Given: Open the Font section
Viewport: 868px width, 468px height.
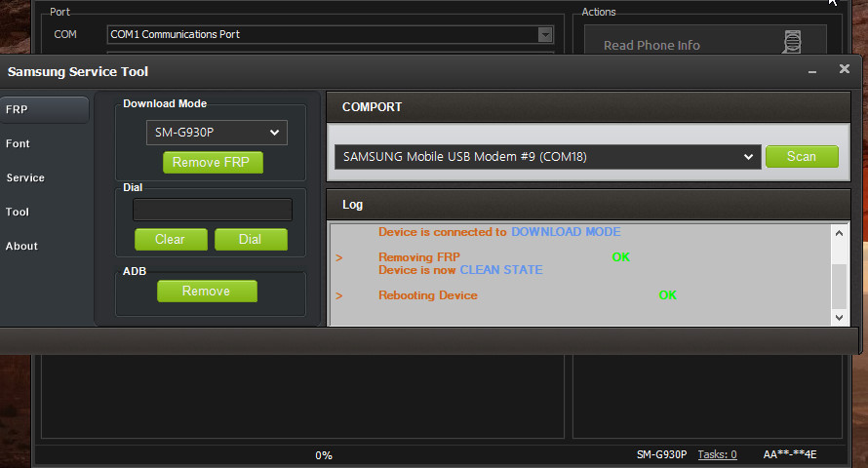Looking at the screenshot, I should [18, 144].
